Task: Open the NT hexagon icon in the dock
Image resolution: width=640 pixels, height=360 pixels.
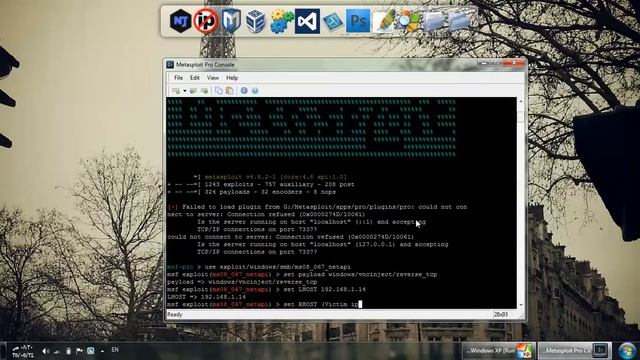Action: 180,21
